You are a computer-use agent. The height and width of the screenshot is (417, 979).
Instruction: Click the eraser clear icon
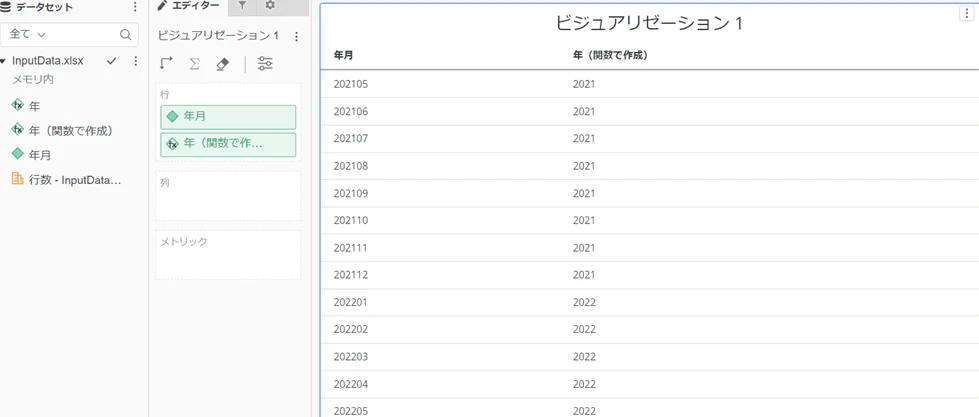tap(223, 64)
